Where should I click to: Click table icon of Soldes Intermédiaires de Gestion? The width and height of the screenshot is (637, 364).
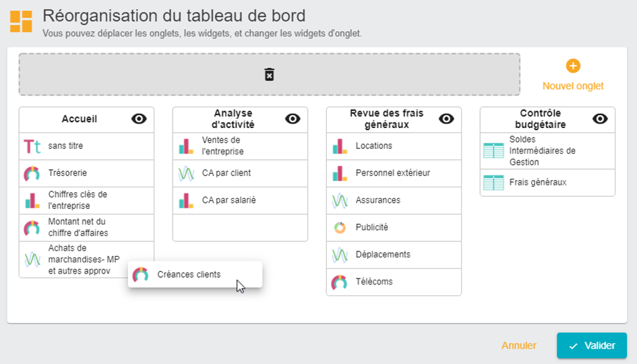[x=493, y=151]
